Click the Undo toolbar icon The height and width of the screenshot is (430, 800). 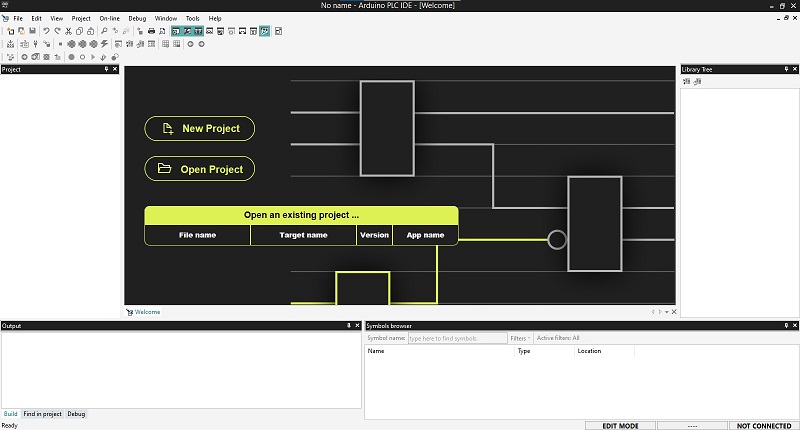tap(46, 31)
